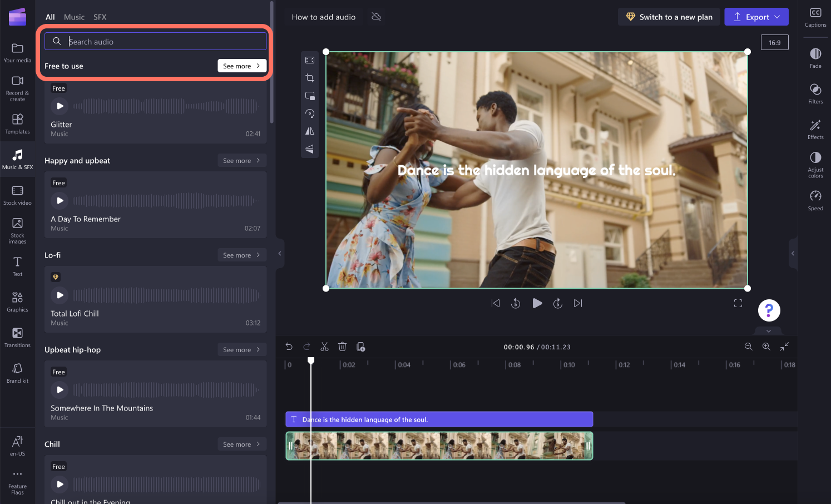Open the Adjust colors panel
The width and height of the screenshot is (831, 504).
coord(815,164)
